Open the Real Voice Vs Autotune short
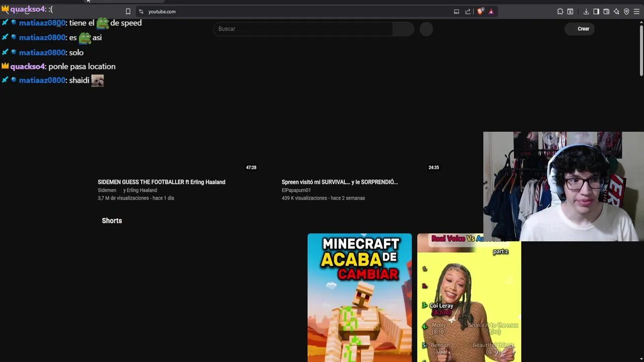The height and width of the screenshot is (362, 644). (469, 302)
